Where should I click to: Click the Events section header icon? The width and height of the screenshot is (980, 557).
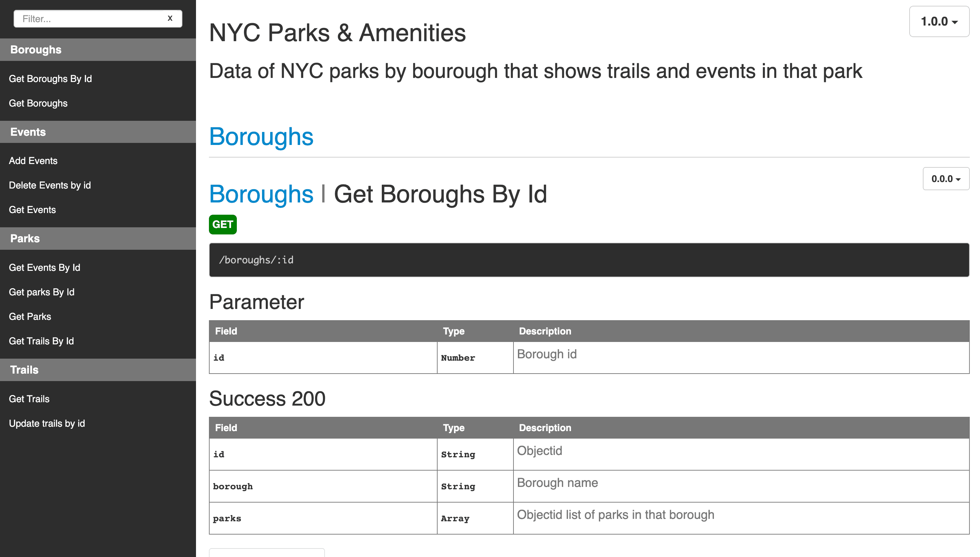click(28, 132)
